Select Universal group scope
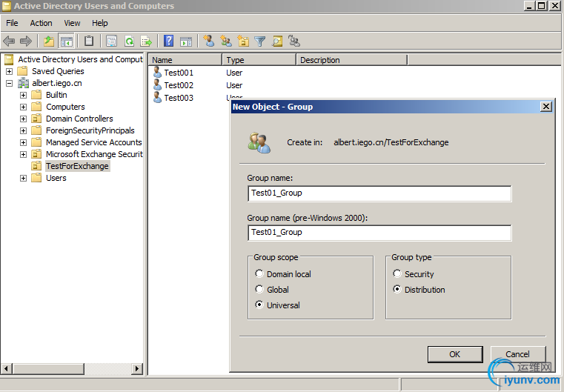564x392 pixels. [x=259, y=305]
